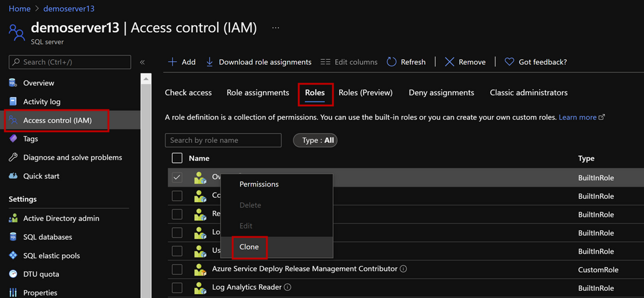Sort by the Type column header
Image resolution: width=644 pixels, height=298 pixels.
pos(586,158)
